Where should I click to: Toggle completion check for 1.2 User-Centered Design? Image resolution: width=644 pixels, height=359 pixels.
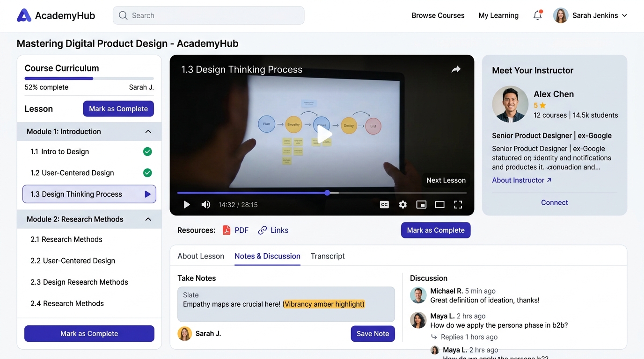coord(147,173)
